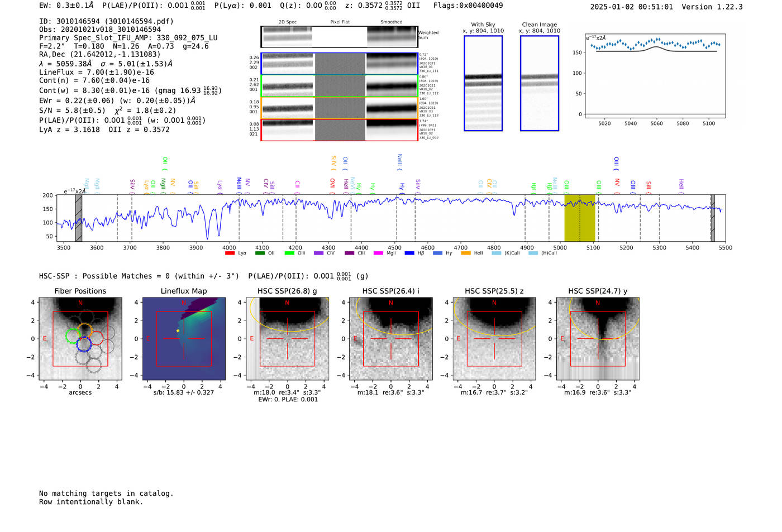This screenshot has width=782, height=532.
Task: Click the purple CIV legend swatch
Action: 319,253
